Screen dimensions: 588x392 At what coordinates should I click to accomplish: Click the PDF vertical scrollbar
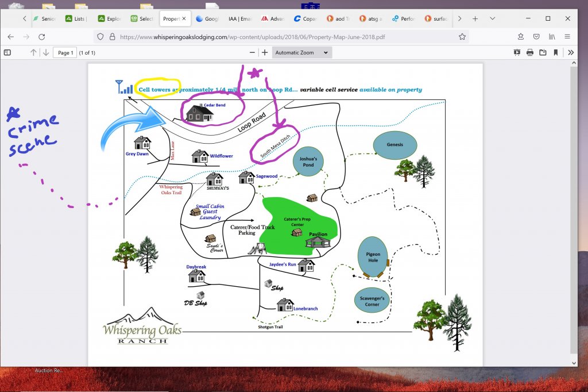click(574, 207)
